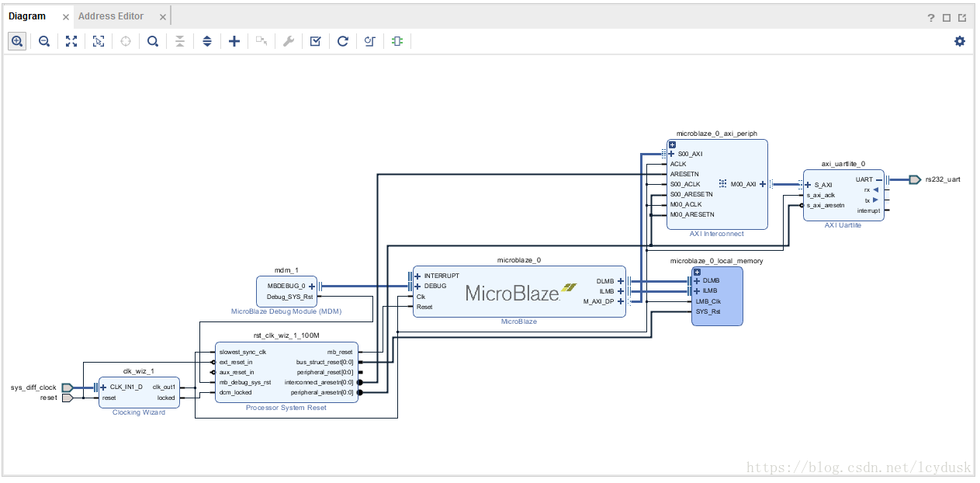Click the Collapse All toolbar icon
This screenshot has height=483, width=980.
pos(180,41)
